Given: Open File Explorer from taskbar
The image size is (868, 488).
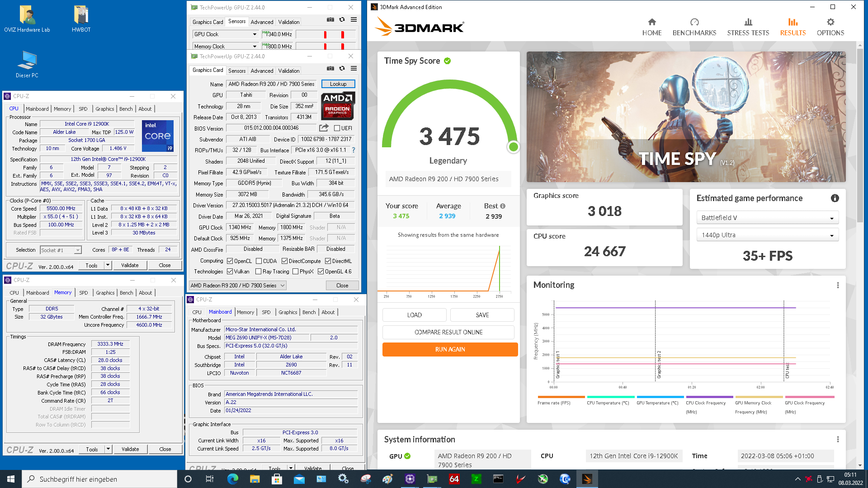Looking at the screenshot, I should [255, 479].
